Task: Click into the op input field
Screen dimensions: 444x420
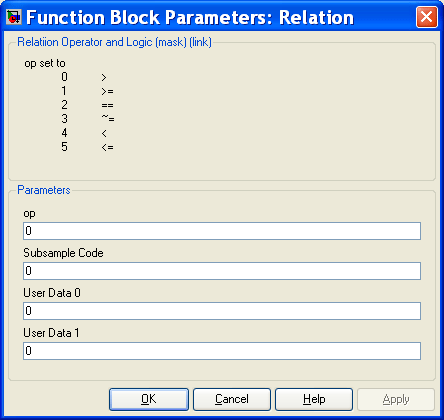Action: click(x=222, y=231)
